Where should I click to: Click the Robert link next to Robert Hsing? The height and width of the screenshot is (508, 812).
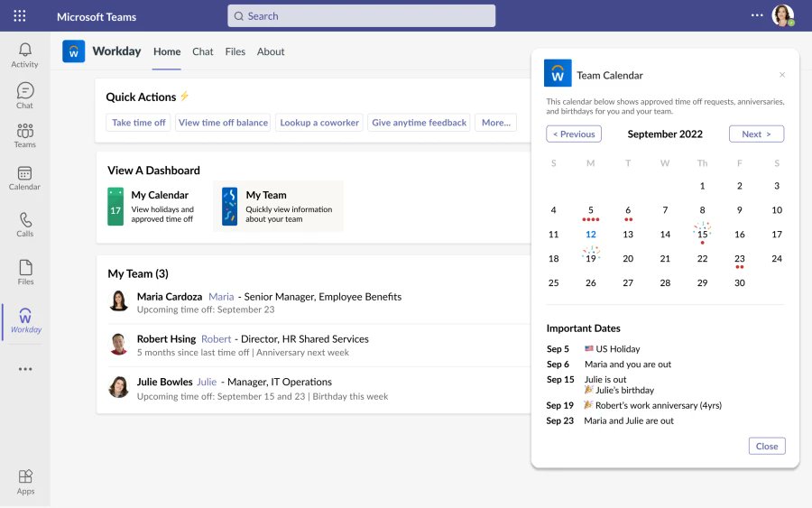(x=216, y=339)
